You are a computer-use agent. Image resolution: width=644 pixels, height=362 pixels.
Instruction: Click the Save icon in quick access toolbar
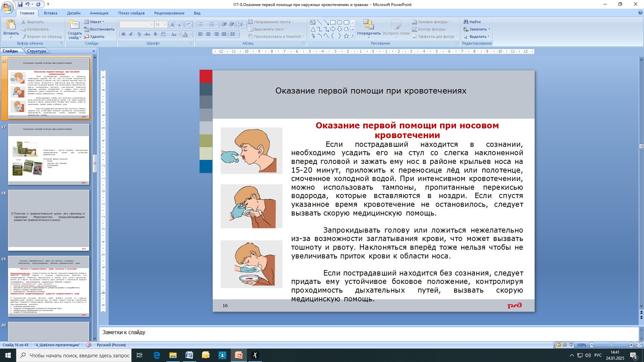[20, 4]
